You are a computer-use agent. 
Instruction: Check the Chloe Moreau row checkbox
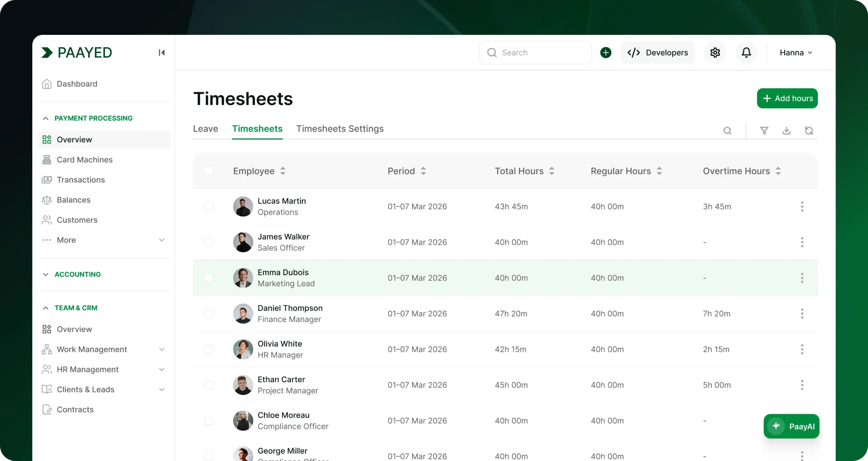point(209,421)
